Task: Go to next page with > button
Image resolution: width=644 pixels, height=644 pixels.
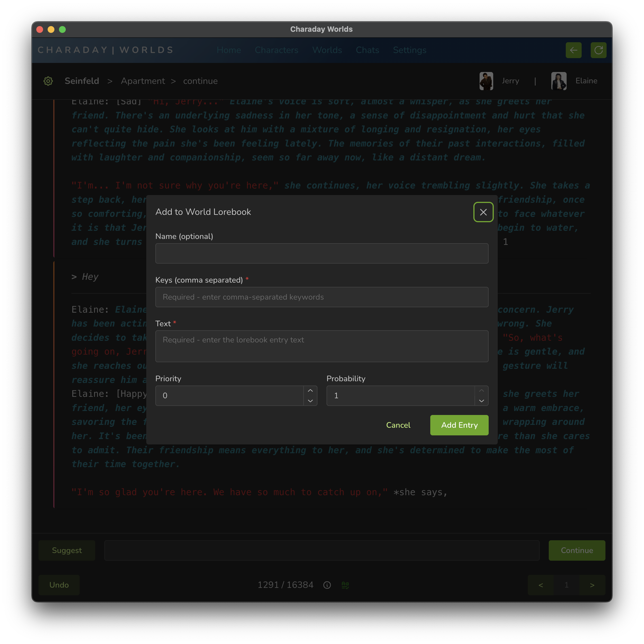Action: coord(592,585)
